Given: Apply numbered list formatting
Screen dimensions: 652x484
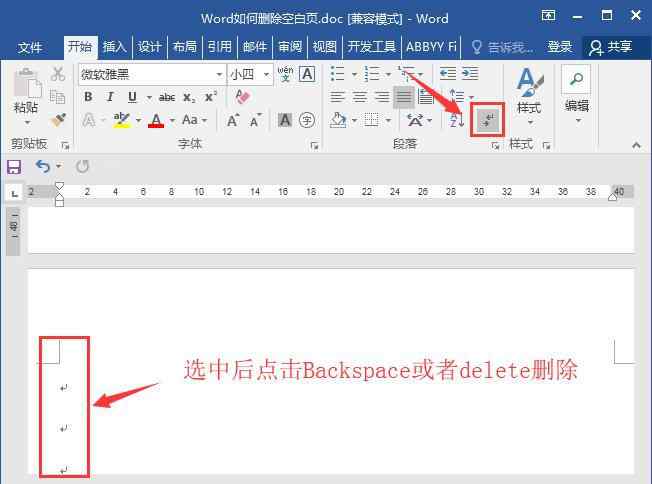Looking at the screenshot, I should coord(372,74).
